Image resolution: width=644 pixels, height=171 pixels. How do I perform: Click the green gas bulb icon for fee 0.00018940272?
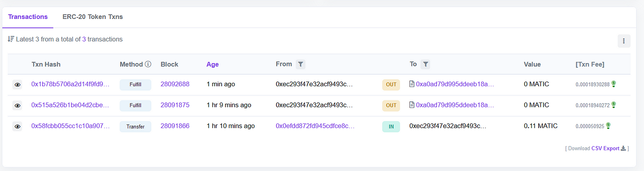(614, 105)
